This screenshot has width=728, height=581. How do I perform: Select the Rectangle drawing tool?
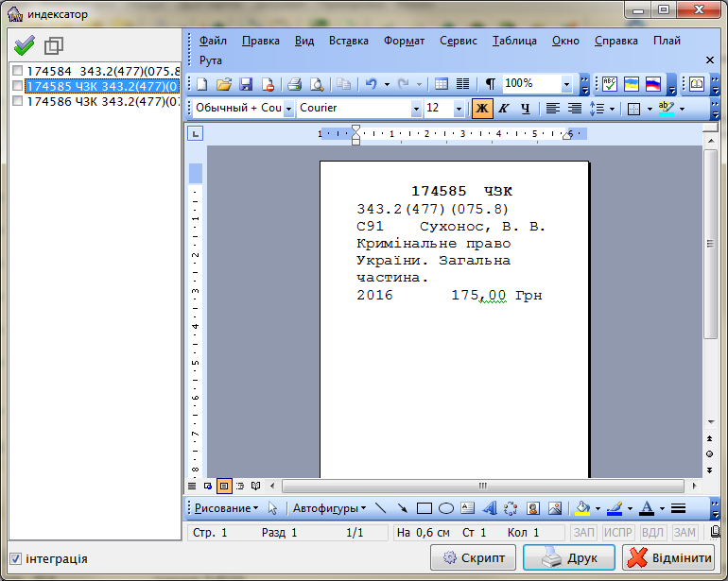425,508
